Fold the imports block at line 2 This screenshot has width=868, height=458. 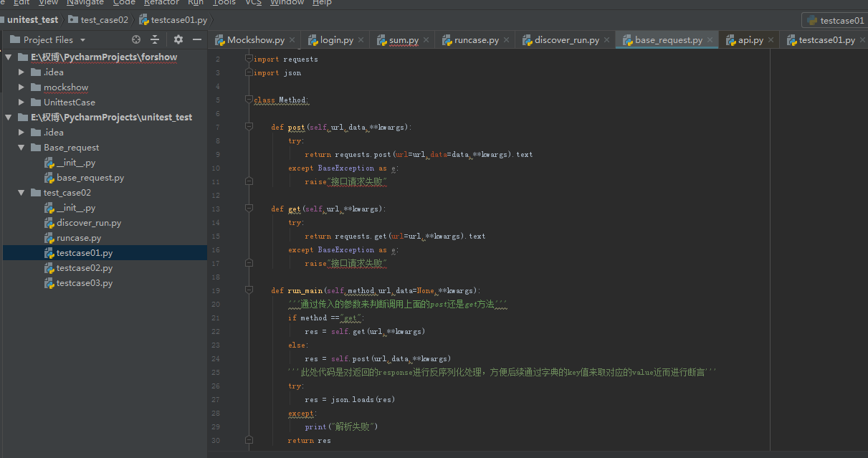pos(249,59)
